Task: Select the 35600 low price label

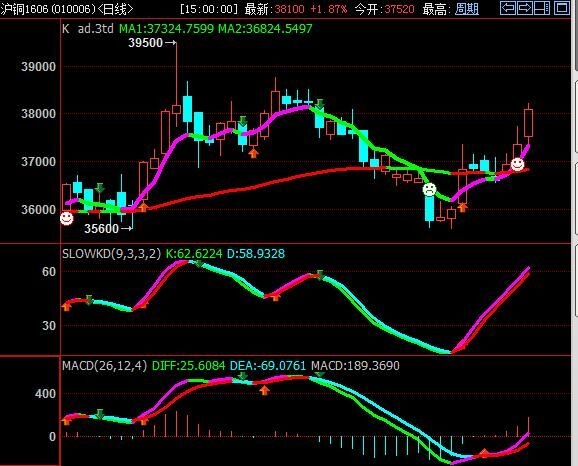Action: coord(101,229)
